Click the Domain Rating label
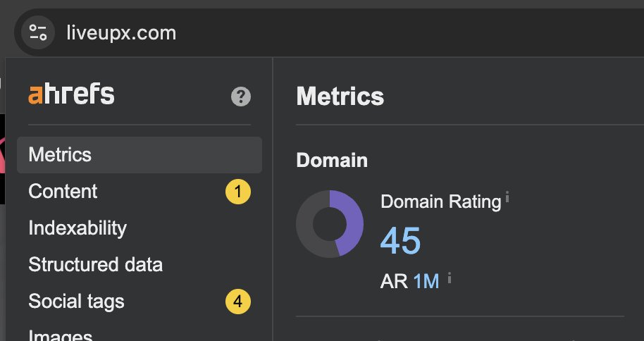The height and width of the screenshot is (341, 644). coord(440,201)
